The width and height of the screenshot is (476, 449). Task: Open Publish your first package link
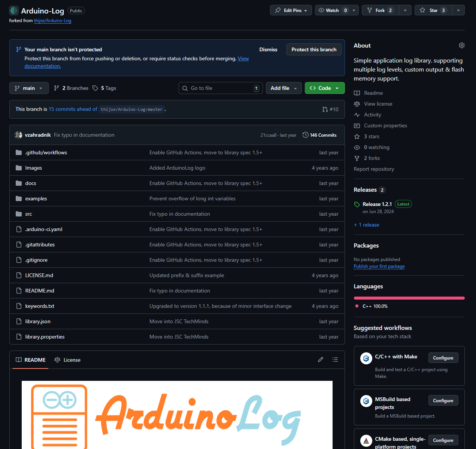pos(379,266)
